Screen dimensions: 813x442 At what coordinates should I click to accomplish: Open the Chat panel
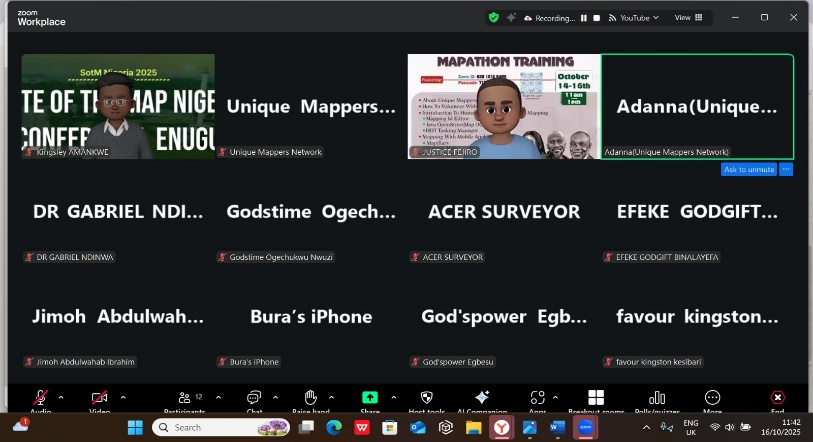tap(254, 399)
